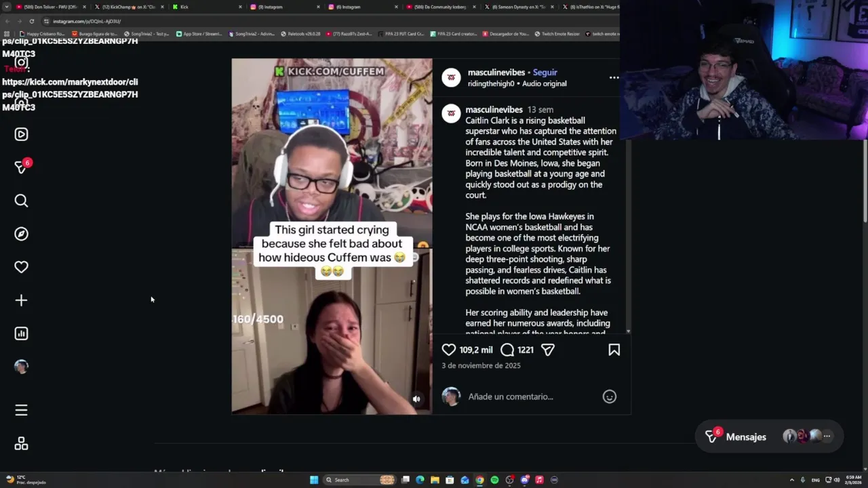Image resolution: width=868 pixels, height=488 pixels.
Task: Open Discord from the taskbar
Action: click(524, 480)
